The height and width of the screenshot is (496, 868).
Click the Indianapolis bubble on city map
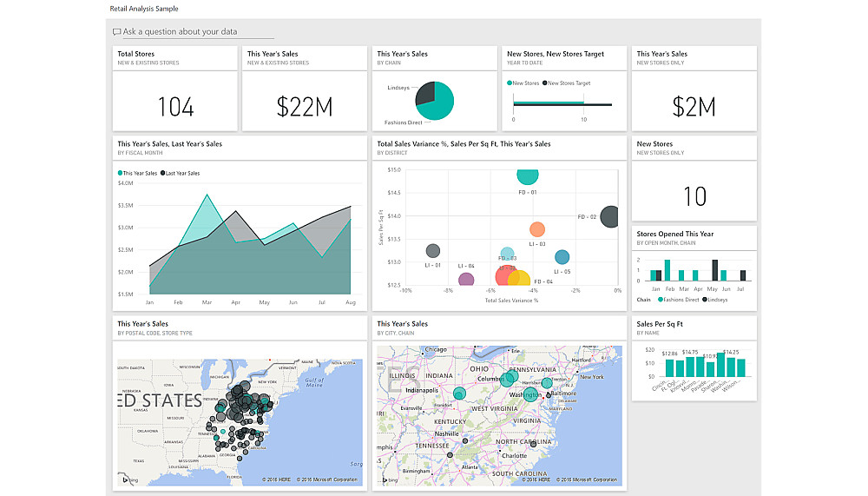(x=459, y=393)
